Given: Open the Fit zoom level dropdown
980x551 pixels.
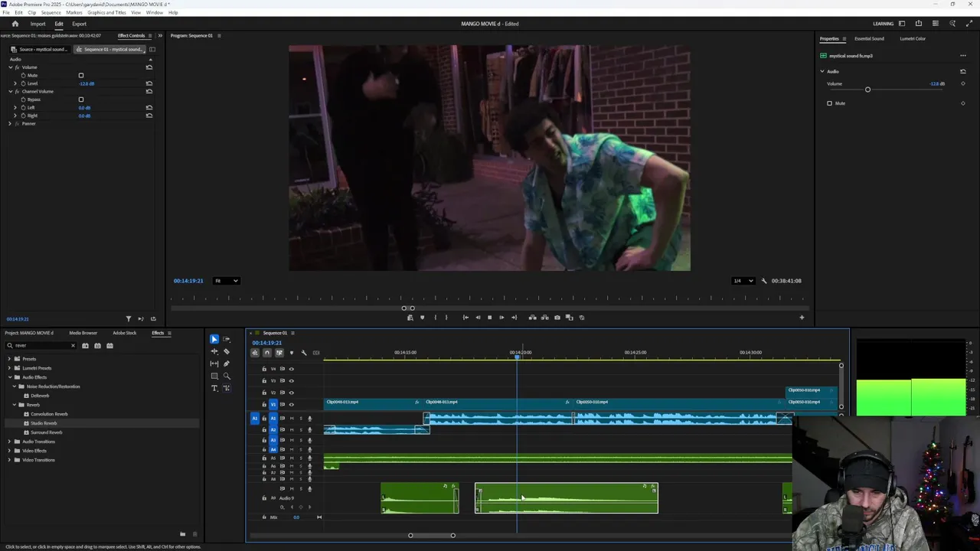Looking at the screenshot, I should 226,281.
